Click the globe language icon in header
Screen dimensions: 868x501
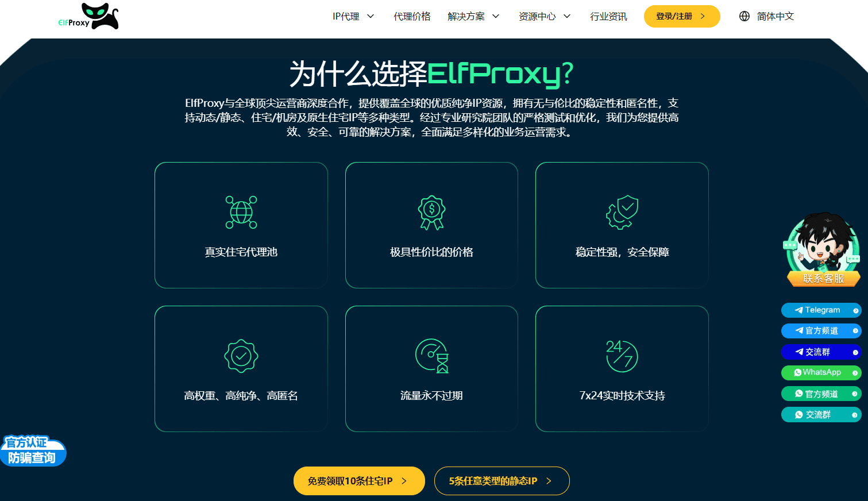point(744,16)
